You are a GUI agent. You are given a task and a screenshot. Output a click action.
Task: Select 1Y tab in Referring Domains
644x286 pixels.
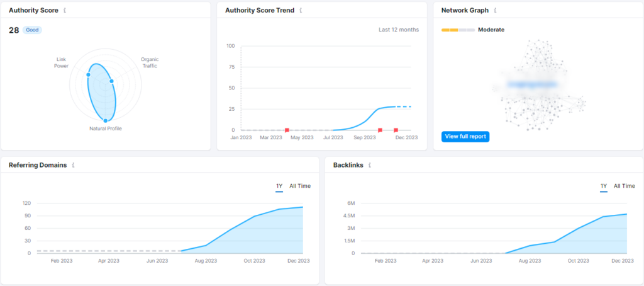[279, 186]
